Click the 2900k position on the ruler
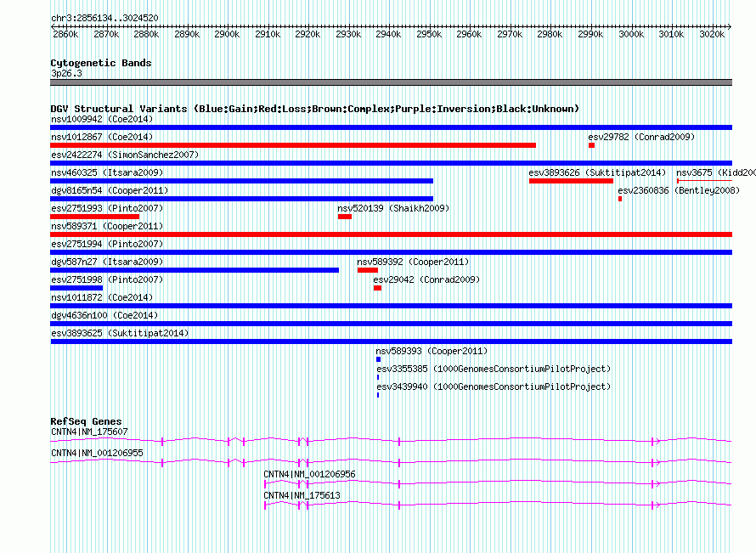This screenshot has width=756, height=553. click(227, 34)
